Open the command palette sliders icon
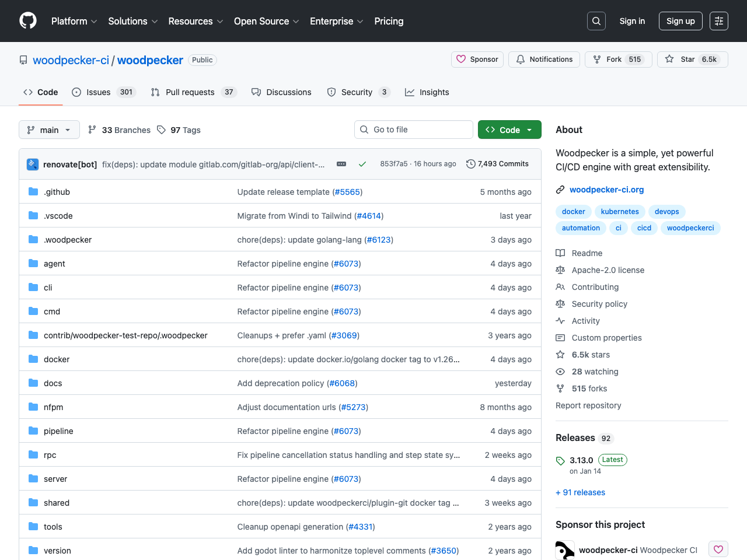This screenshot has height=560, width=747. [x=718, y=20]
